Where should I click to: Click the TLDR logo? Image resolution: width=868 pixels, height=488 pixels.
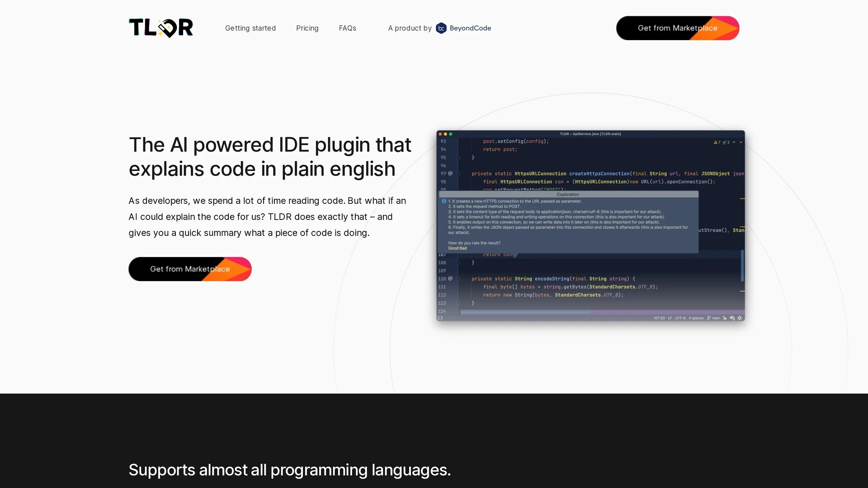point(161,28)
